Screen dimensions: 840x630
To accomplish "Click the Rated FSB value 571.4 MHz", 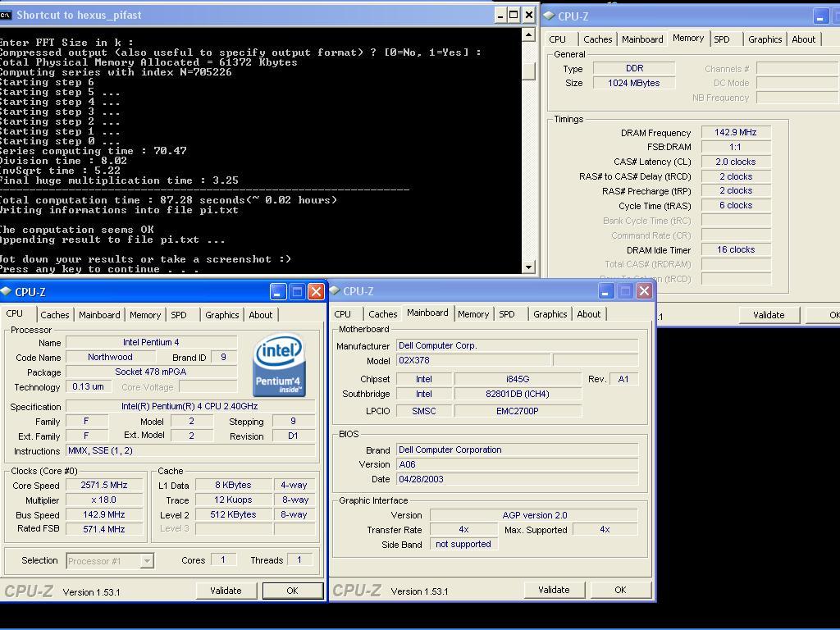I will (x=104, y=529).
